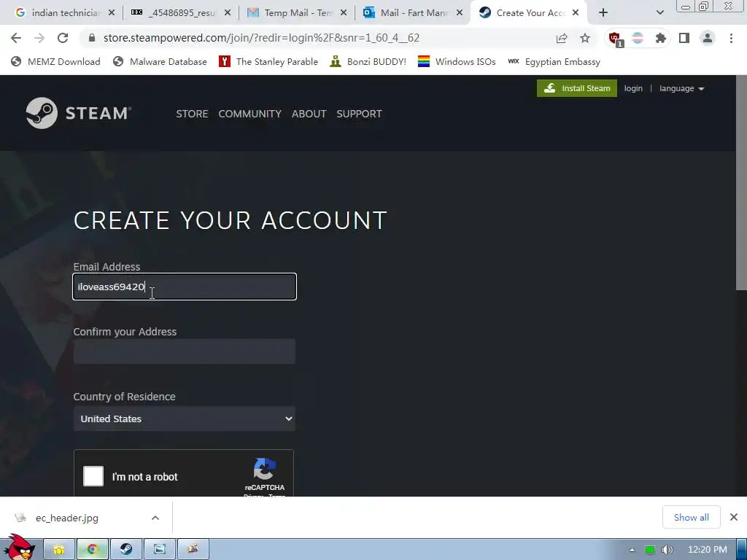
Task: Go back using browser back arrow
Action: point(16,38)
